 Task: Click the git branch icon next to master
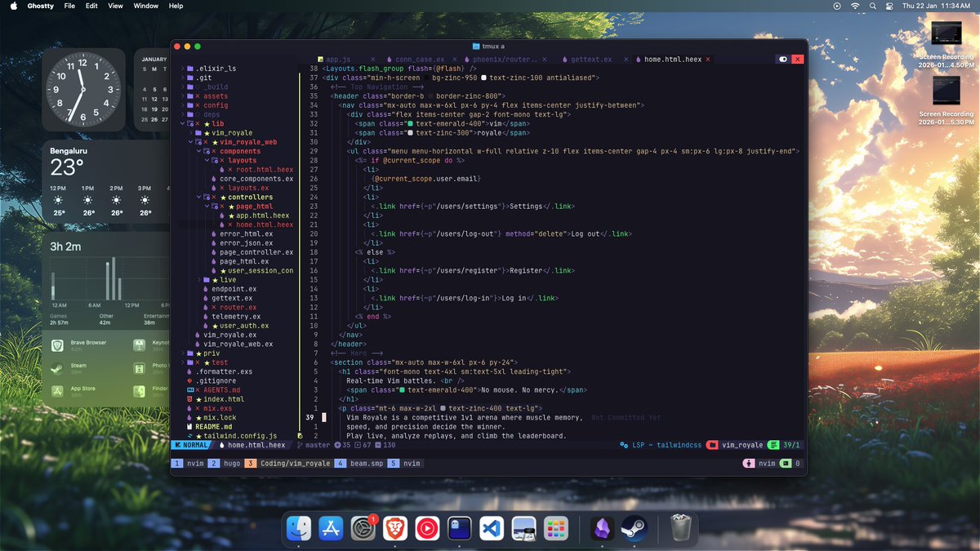(x=298, y=446)
